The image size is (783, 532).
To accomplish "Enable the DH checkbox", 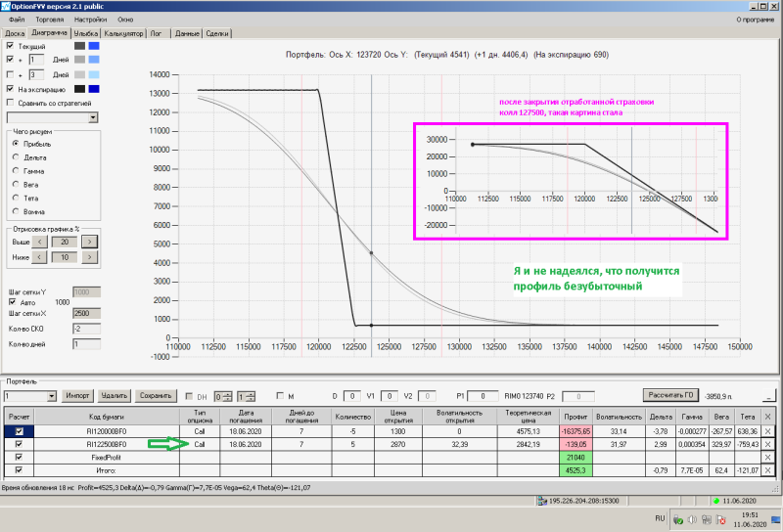I will pyautogui.click(x=189, y=396).
